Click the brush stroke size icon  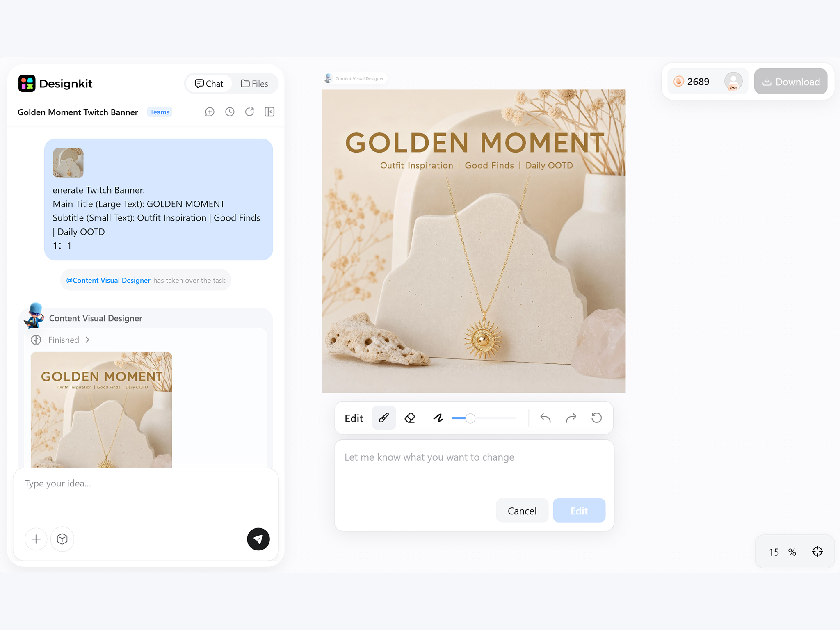pyautogui.click(x=438, y=418)
